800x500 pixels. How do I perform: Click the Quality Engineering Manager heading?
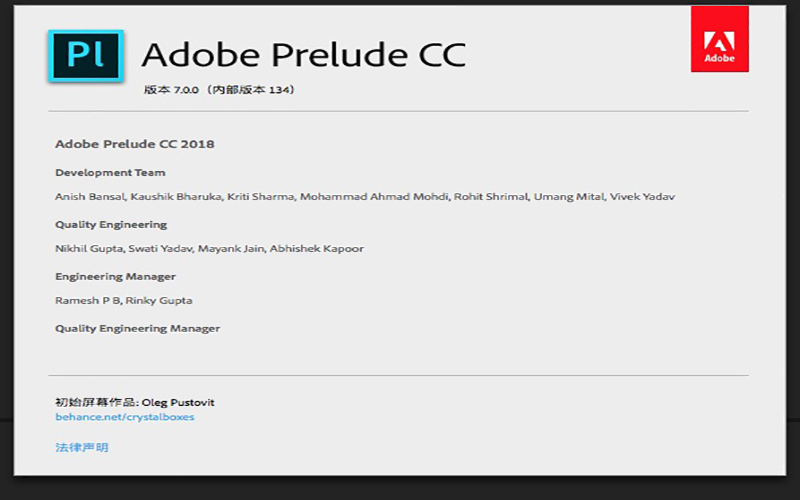[x=138, y=329]
